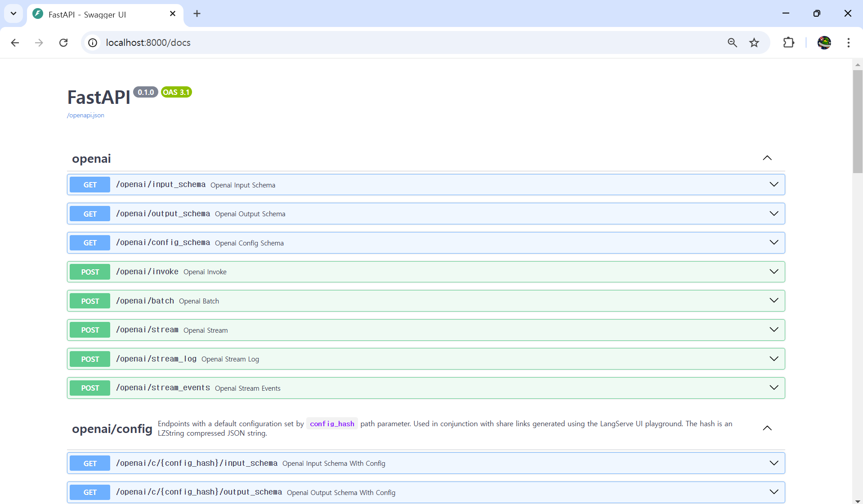Click POST badge for /openai/batch

[90, 301]
